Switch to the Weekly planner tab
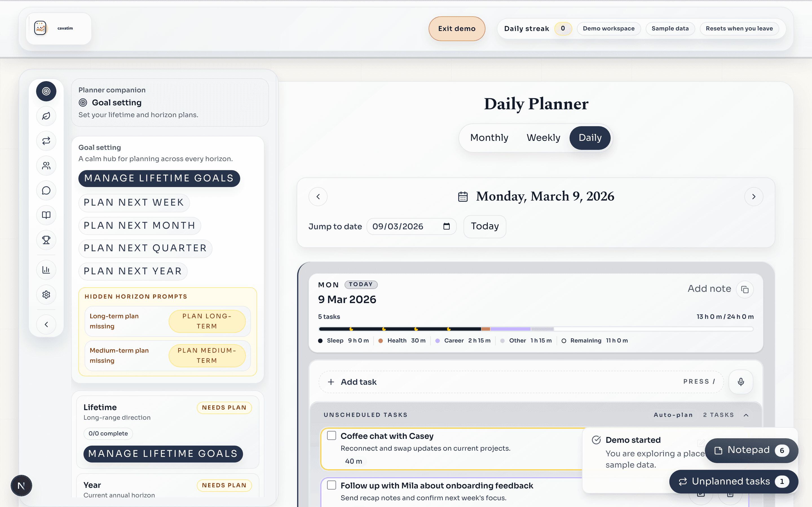 (543, 137)
